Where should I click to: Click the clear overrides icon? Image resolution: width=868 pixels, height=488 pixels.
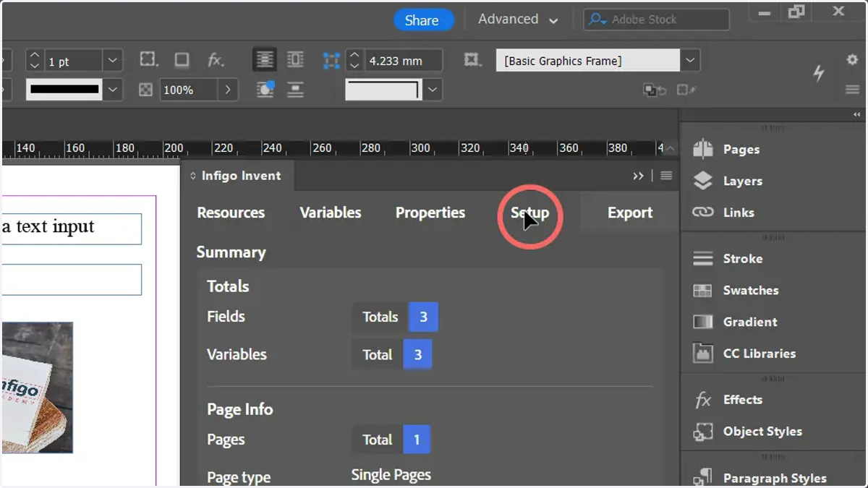click(x=653, y=90)
